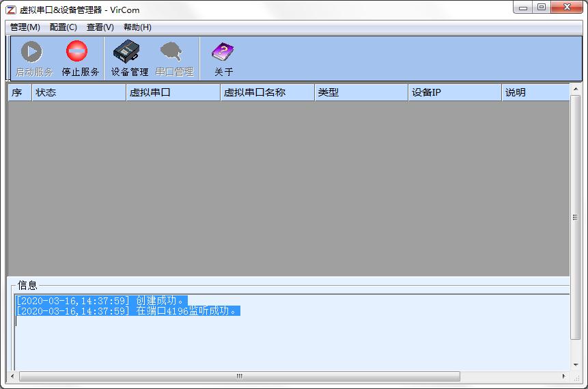Click the horizontal scrollbar thumb
The width and height of the screenshot is (588, 389).
[x=240, y=376]
